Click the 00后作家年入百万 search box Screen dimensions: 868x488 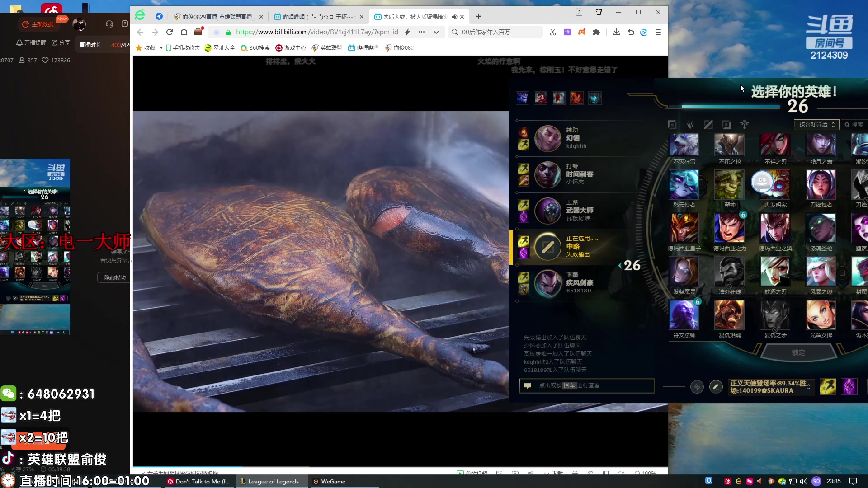point(496,32)
